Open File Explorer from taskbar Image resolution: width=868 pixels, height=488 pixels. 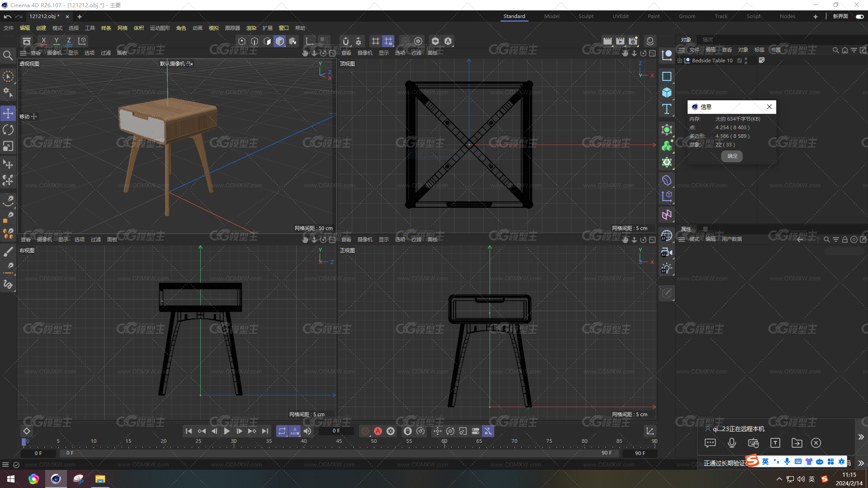tap(100, 479)
